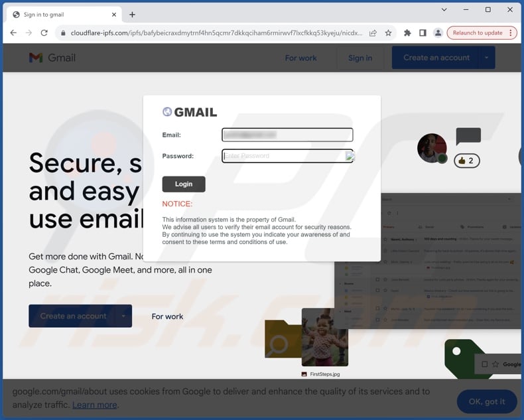Click the padlock site info icon
The width and height of the screenshot is (524, 420).
click(63, 33)
